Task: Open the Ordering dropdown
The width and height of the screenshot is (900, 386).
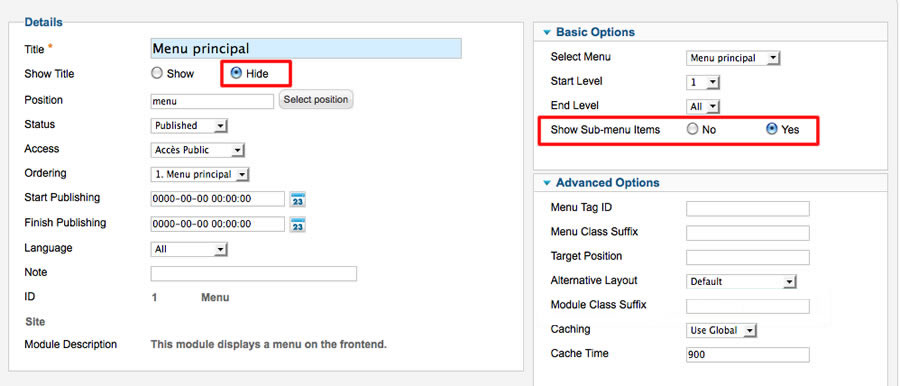Action: point(200,175)
